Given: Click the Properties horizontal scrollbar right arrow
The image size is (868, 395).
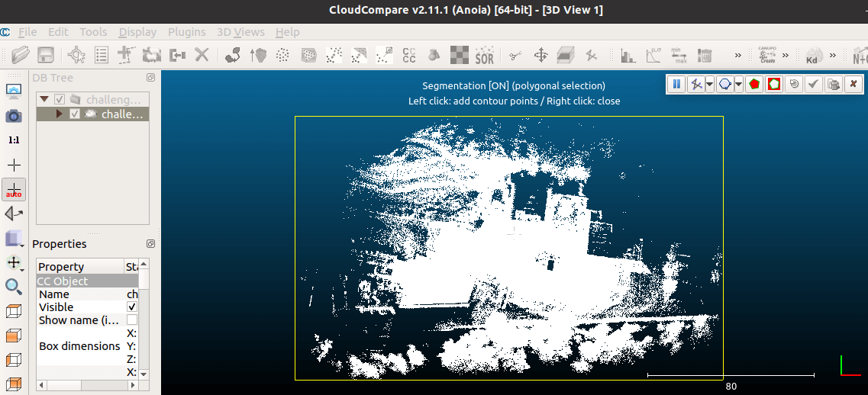Looking at the screenshot, I should tap(133, 385).
